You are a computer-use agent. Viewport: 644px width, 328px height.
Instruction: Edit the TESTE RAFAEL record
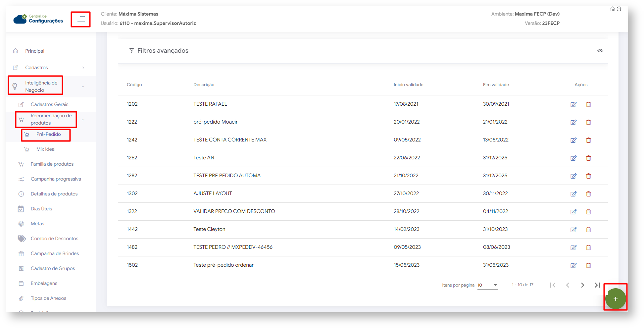[573, 104]
